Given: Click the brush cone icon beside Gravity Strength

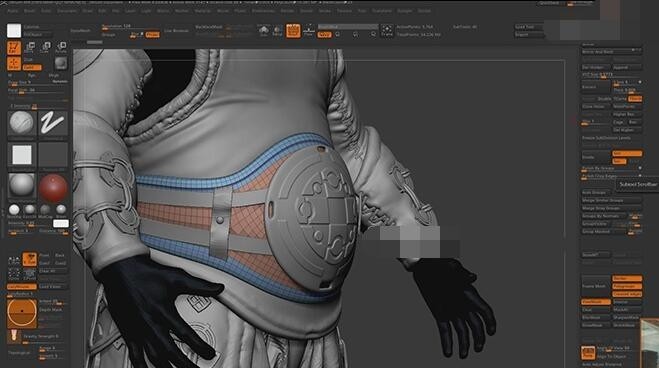Looking at the screenshot, I should point(14,336).
